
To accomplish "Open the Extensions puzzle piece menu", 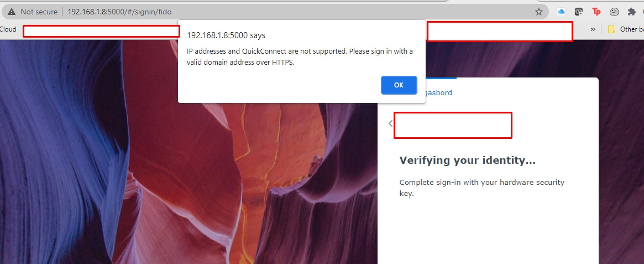I will (x=632, y=12).
